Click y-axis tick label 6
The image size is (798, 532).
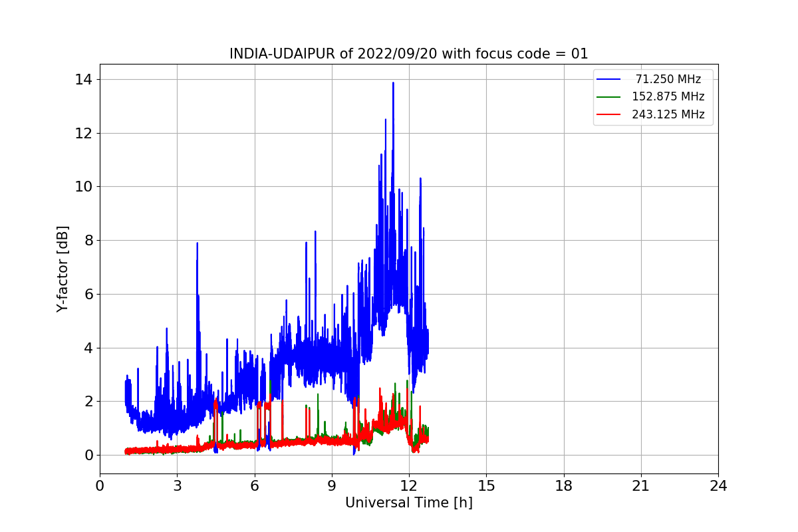click(x=88, y=295)
